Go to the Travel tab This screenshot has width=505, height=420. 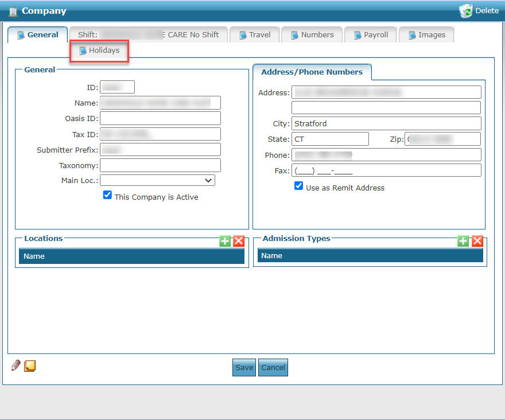click(254, 35)
